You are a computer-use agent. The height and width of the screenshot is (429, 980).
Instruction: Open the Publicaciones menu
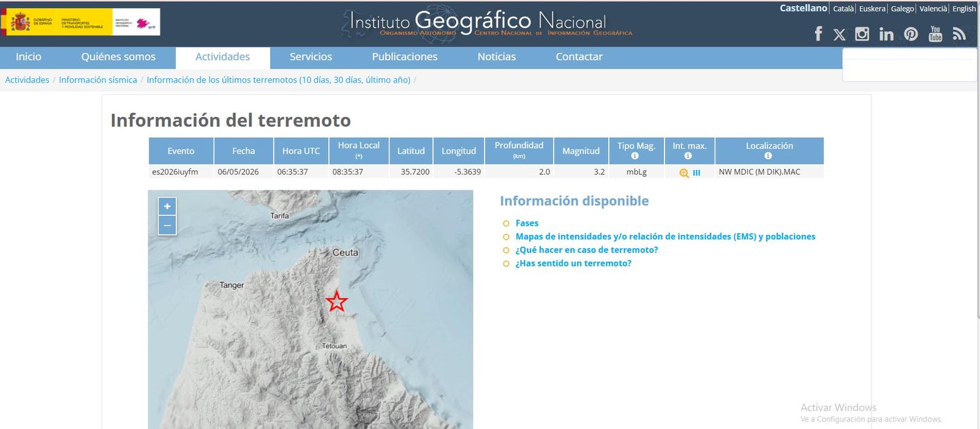coord(405,57)
